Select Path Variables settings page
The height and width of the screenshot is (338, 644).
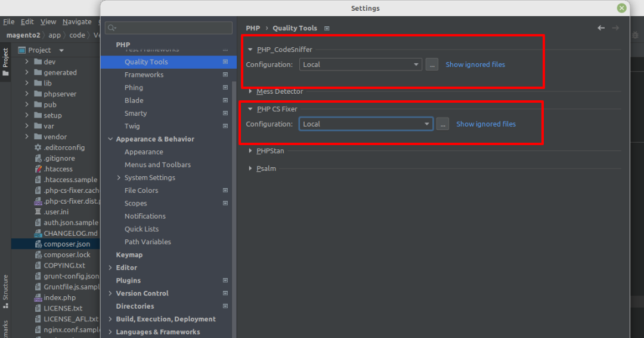(x=148, y=242)
